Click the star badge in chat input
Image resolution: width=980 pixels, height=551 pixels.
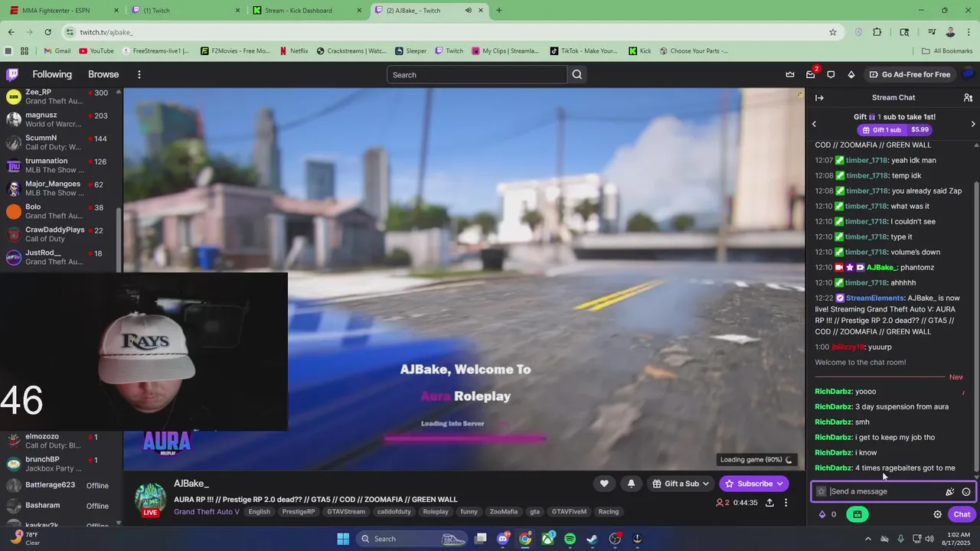coord(822,492)
